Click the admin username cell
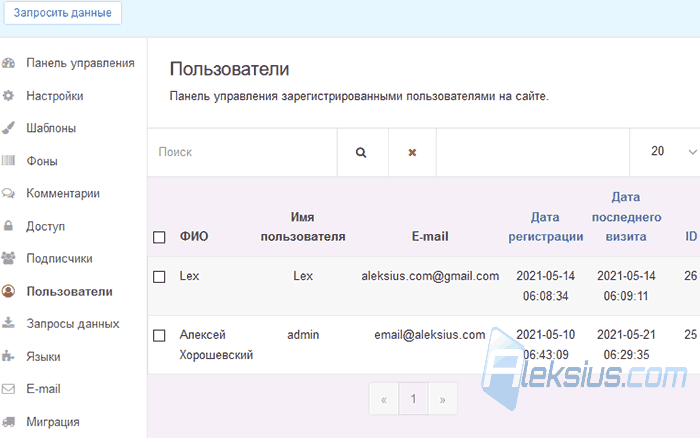Image resolution: width=700 pixels, height=438 pixels. pyautogui.click(x=303, y=335)
